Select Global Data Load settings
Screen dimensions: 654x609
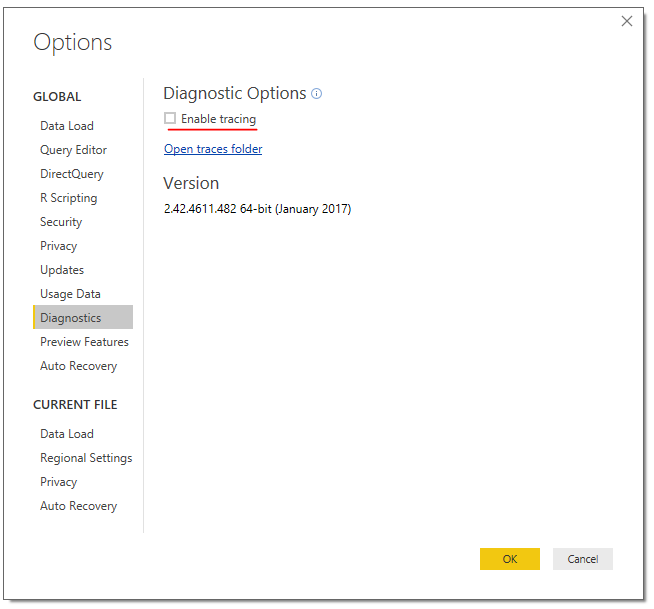tap(67, 126)
